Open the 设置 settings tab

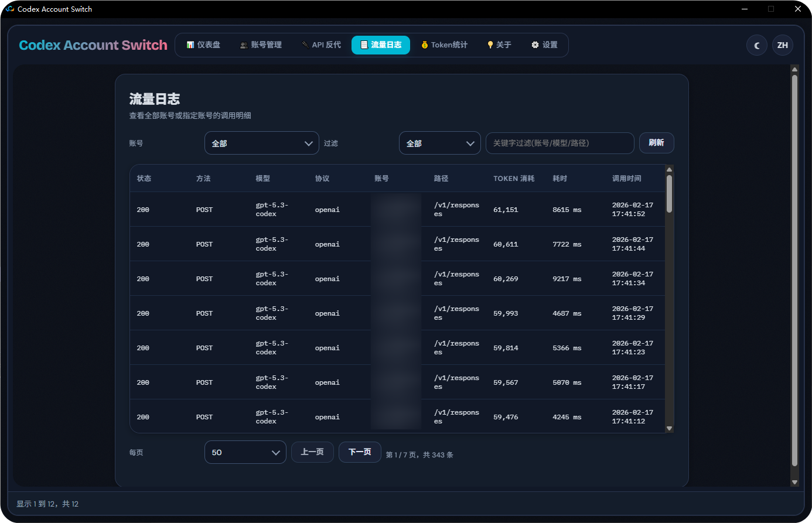544,45
